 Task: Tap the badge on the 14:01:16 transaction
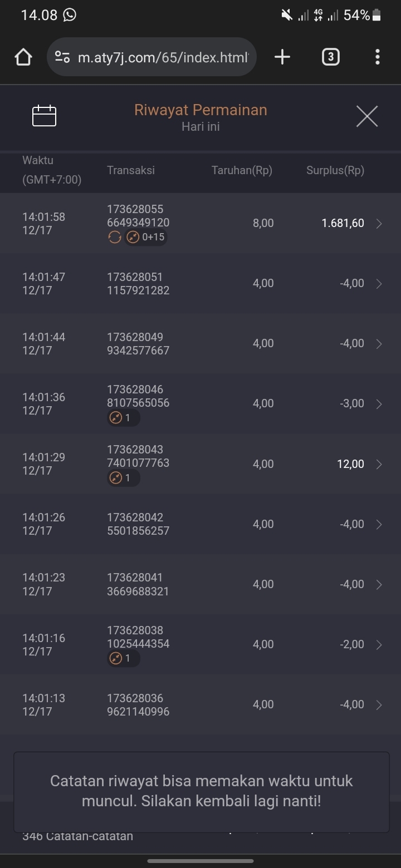click(123, 659)
